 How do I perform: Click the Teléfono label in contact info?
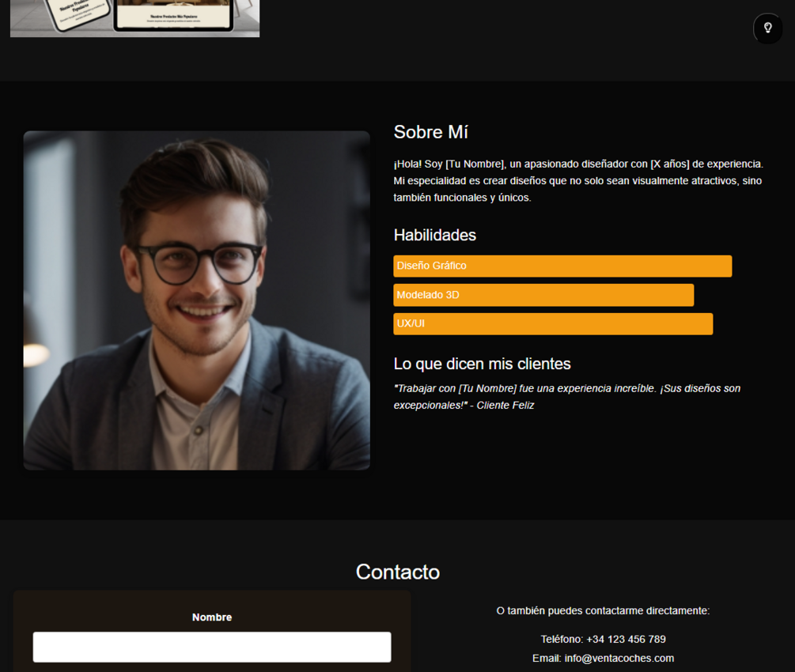[562, 639]
